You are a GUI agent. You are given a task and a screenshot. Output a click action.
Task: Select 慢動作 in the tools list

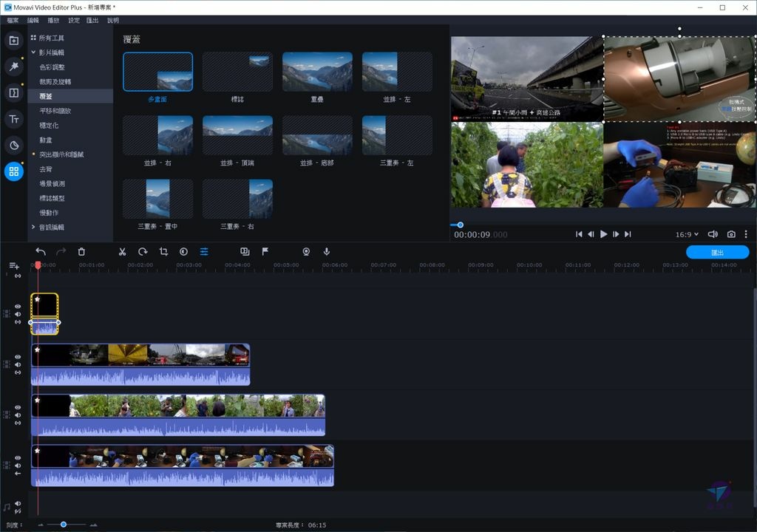49,212
